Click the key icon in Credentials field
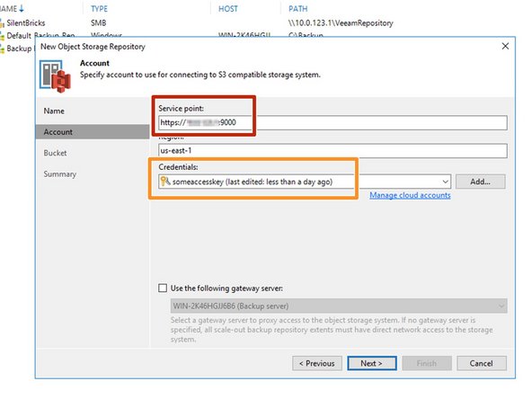532x399 pixels. click(164, 182)
